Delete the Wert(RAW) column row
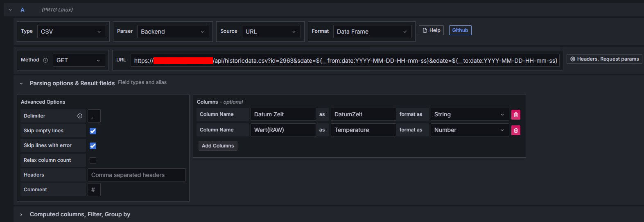Image resolution: width=644 pixels, height=222 pixels. (x=515, y=130)
